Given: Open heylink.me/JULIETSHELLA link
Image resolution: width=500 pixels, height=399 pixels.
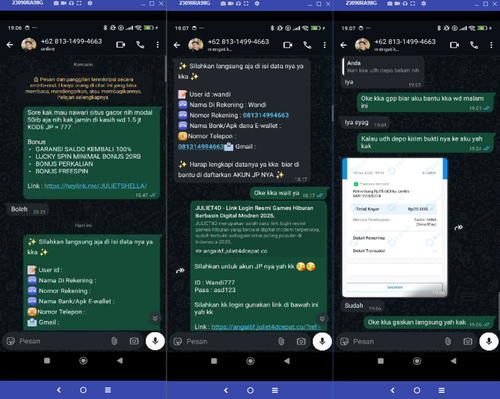Looking at the screenshot, I should 96,186.
